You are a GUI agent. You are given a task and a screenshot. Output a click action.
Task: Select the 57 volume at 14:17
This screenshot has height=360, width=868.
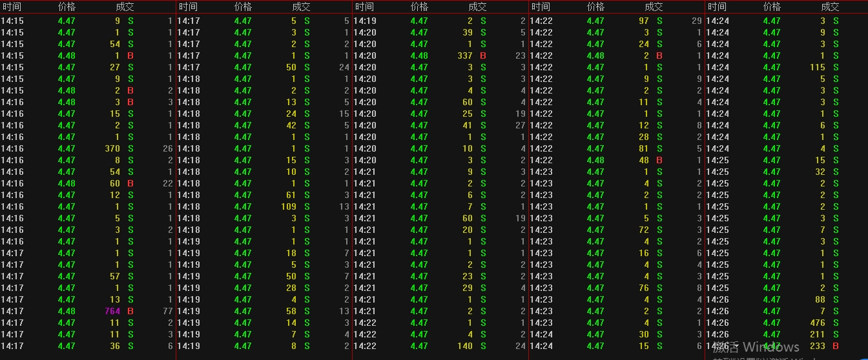click(x=115, y=276)
